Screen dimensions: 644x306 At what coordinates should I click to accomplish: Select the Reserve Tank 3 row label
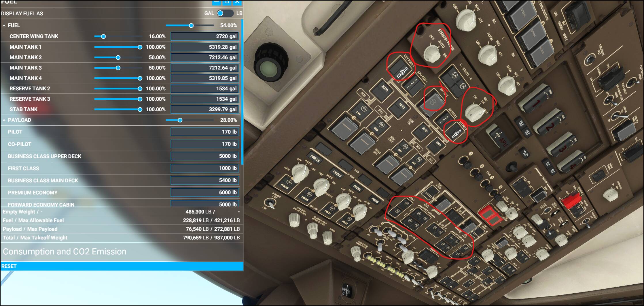30,99
